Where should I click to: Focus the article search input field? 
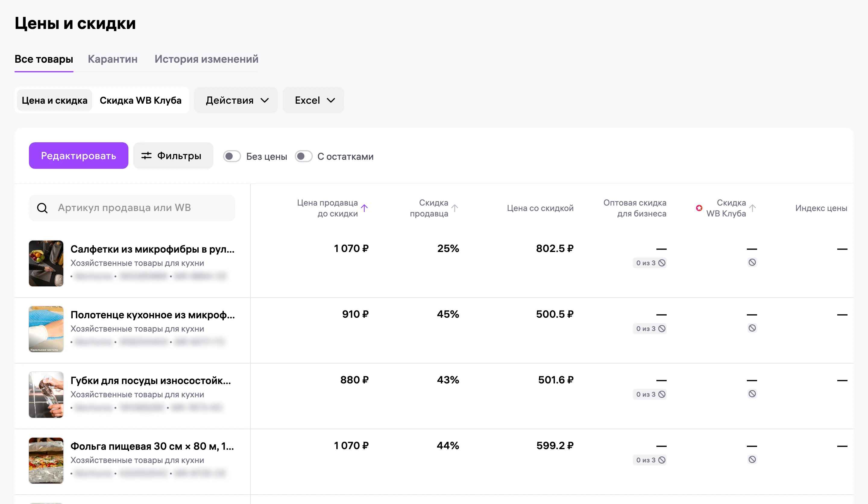pos(132,208)
